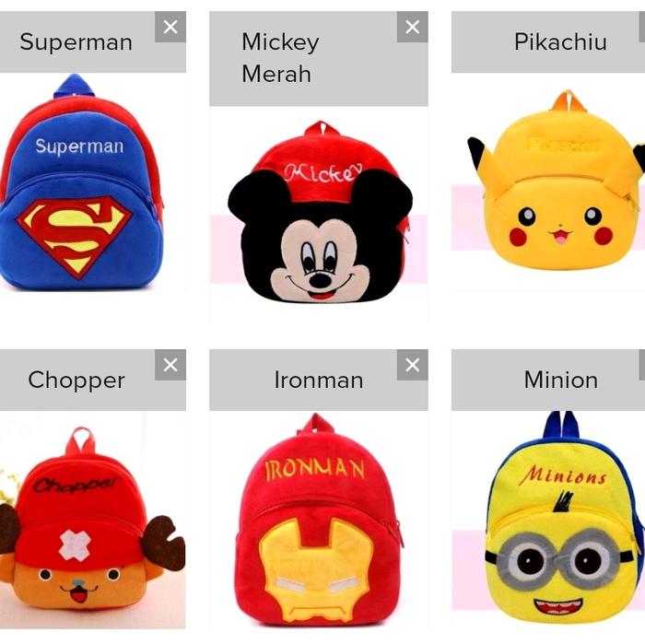
Task: Click the Chopper variant title
Action: pos(76,380)
